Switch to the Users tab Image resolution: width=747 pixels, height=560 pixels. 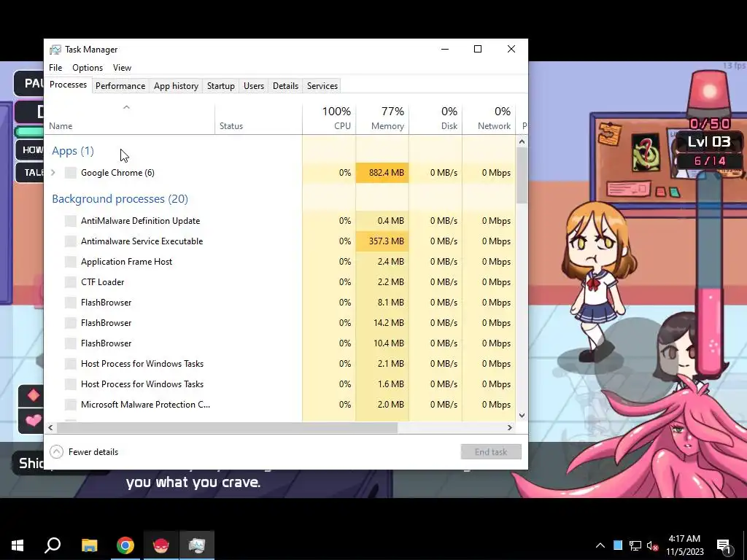253,86
